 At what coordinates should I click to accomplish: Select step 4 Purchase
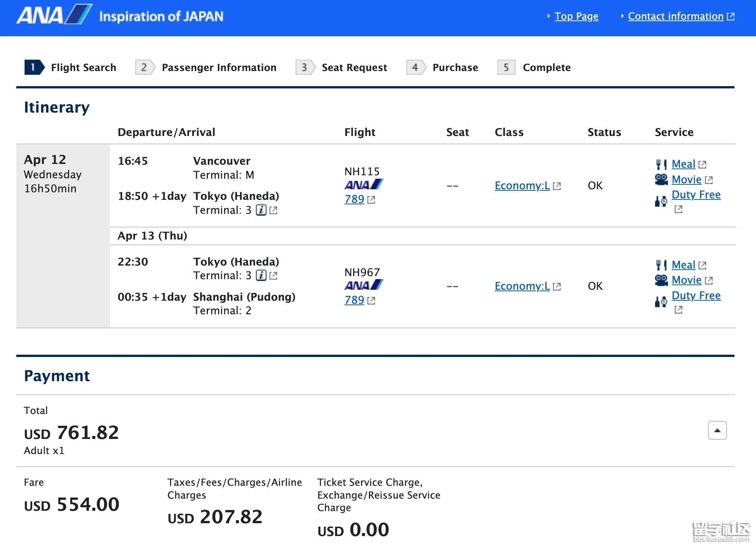click(x=442, y=67)
